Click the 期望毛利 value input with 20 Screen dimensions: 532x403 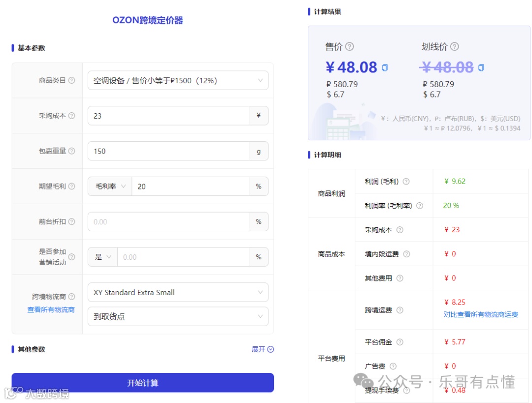(190, 186)
